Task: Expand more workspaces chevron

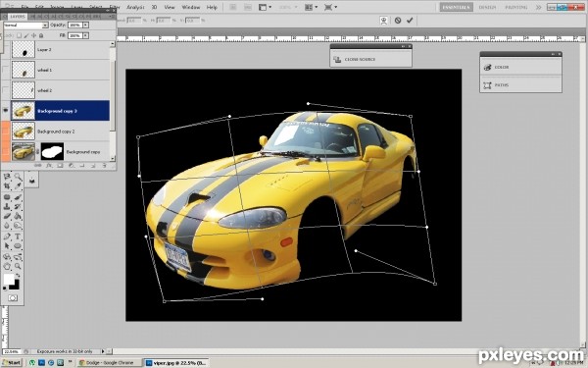Action: (x=538, y=7)
